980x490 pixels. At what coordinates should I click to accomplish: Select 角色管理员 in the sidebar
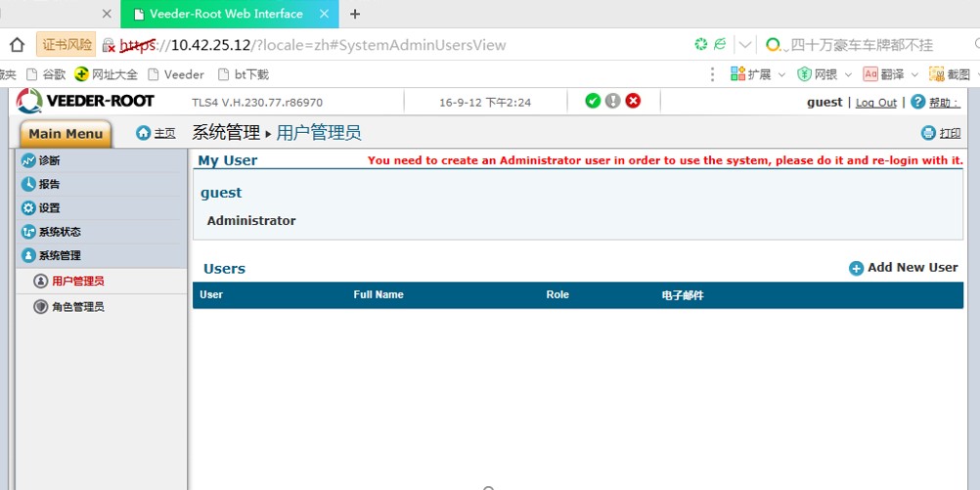click(x=77, y=306)
